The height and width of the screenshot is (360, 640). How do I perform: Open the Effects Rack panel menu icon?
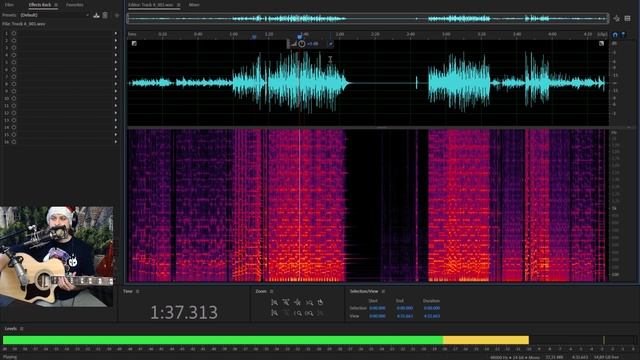(56, 5)
